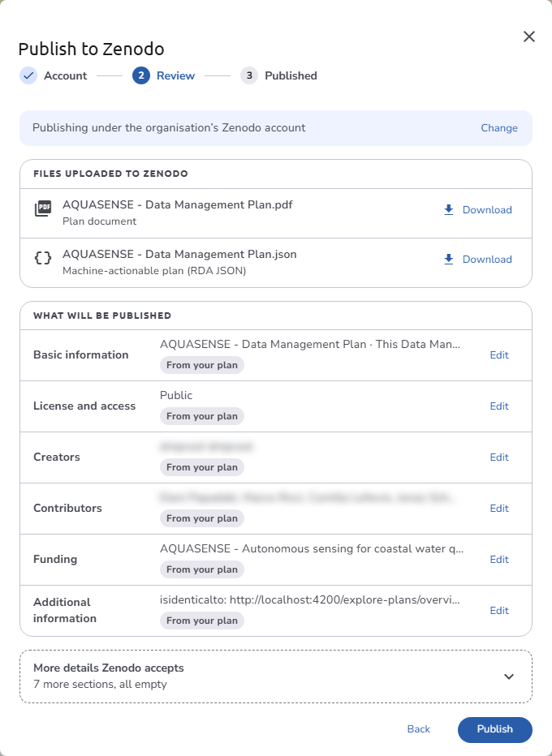Edit the Creators section
Viewport: 552px width, 756px height.
499,457
